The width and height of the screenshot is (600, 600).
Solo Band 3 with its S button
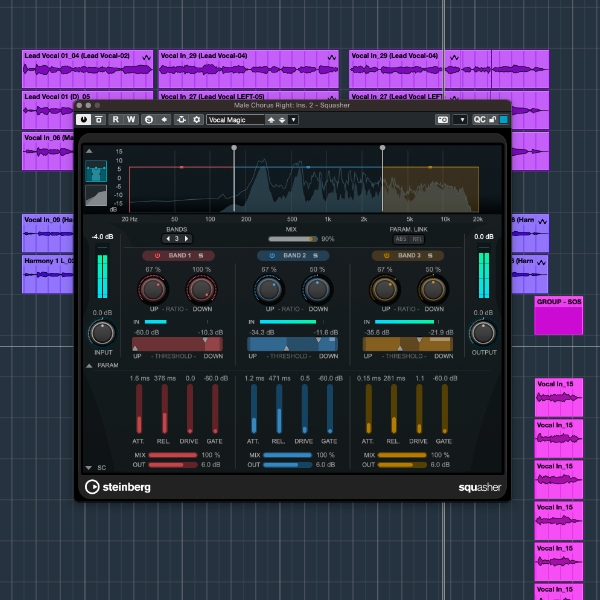click(x=430, y=256)
